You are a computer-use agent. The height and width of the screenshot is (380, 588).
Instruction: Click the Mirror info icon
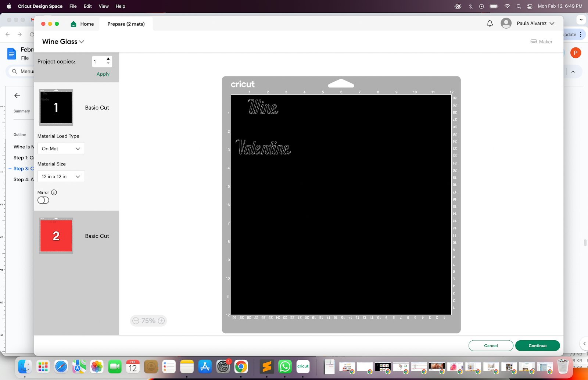click(x=54, y=192)
